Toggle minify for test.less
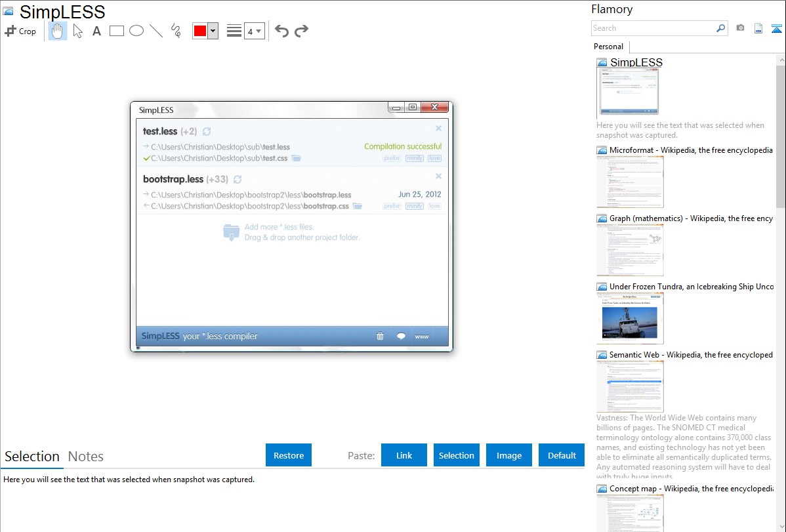The width and height of the screenshot is (786, 532). pos(415,158)
